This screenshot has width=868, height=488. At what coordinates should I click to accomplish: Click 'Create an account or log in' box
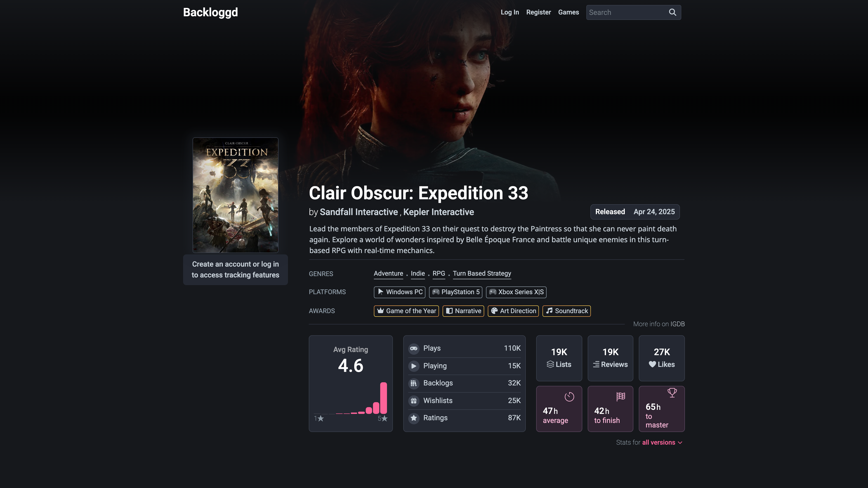235,270
